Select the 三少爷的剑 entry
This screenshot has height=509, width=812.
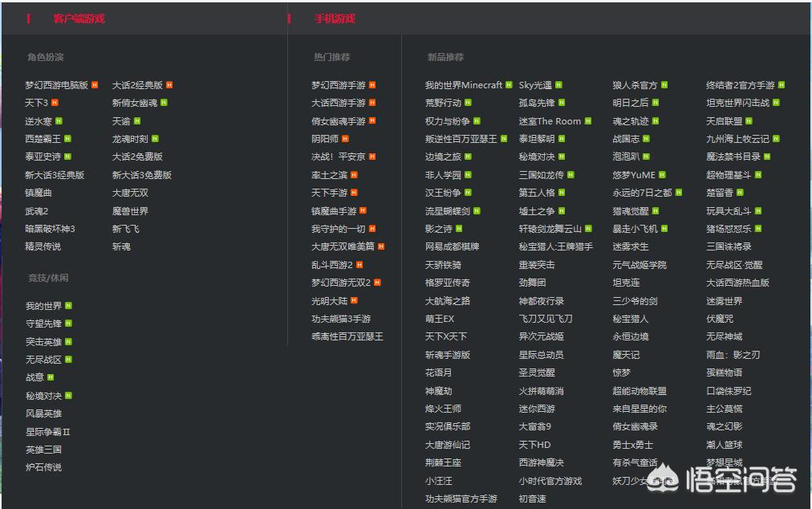635,300
